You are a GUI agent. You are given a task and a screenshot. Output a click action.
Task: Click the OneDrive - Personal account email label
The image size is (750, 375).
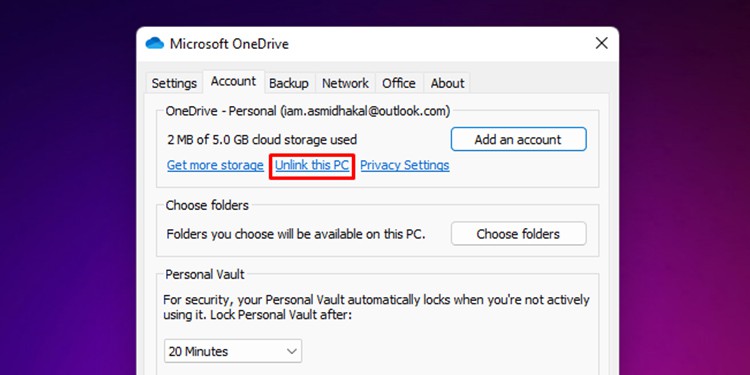308,111
